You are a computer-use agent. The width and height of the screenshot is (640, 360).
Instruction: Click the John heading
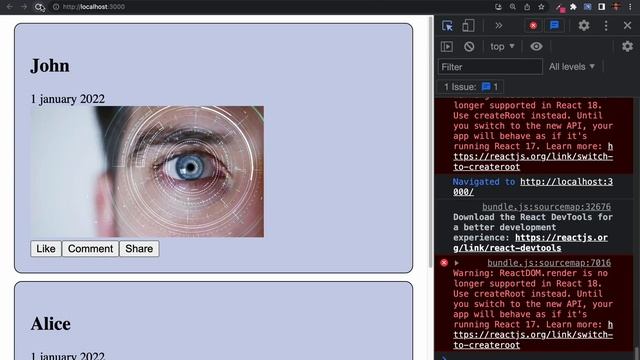coord(50,66)
